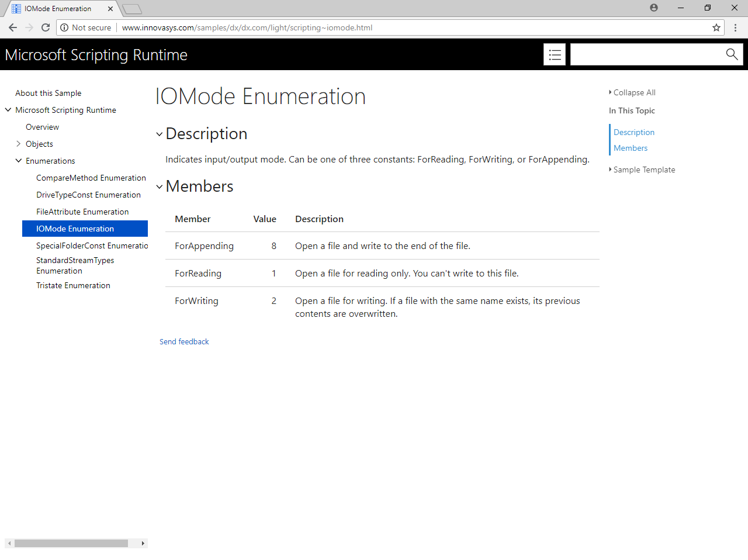Image resolution: width=748 pixels, height=560 pixels.
Task: Click into the search input field
Action: 646,54
